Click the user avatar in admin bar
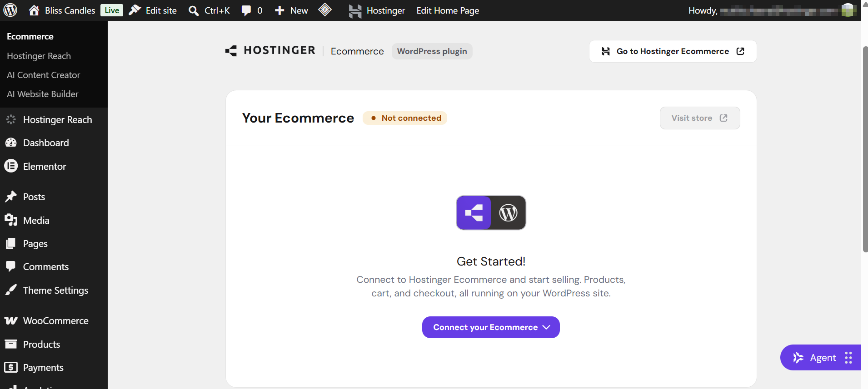 pos(848,10)
